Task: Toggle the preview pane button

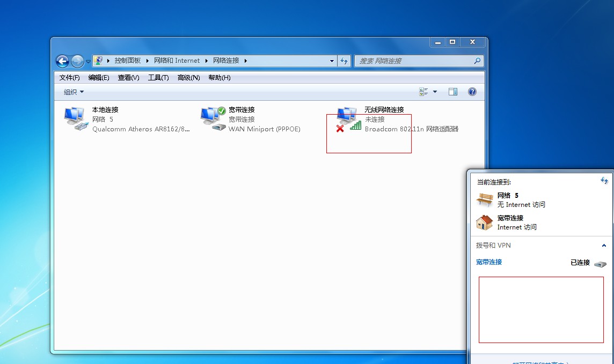Action: coord(452,92)
